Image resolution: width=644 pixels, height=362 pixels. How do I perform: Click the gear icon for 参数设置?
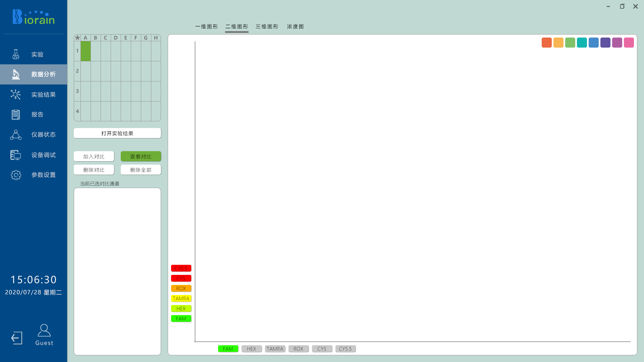tap(16, 175)
